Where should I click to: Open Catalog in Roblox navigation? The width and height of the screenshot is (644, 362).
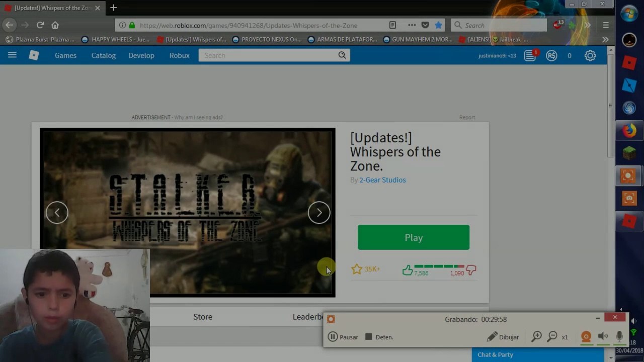point(104,55)
